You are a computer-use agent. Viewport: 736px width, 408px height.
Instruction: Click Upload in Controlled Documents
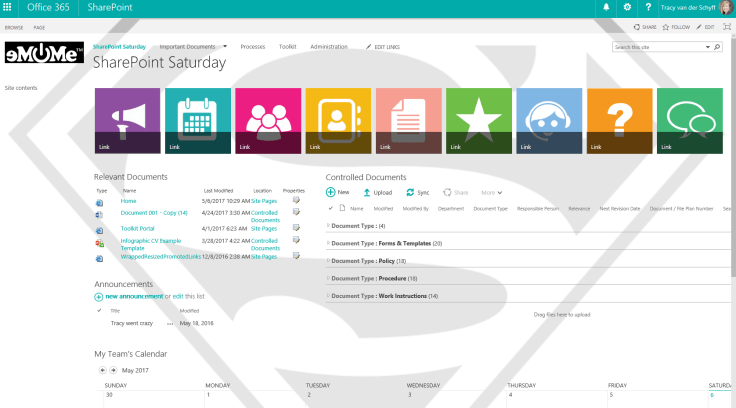click(376, 192)
